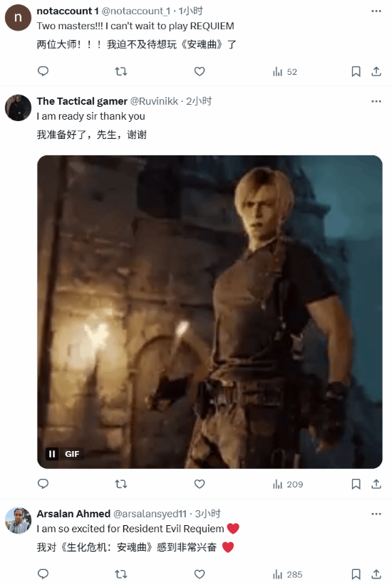The height and width of the screenshot is (585, 392).
Task: View analytics showing 52 views
Action: pos(285,72)
